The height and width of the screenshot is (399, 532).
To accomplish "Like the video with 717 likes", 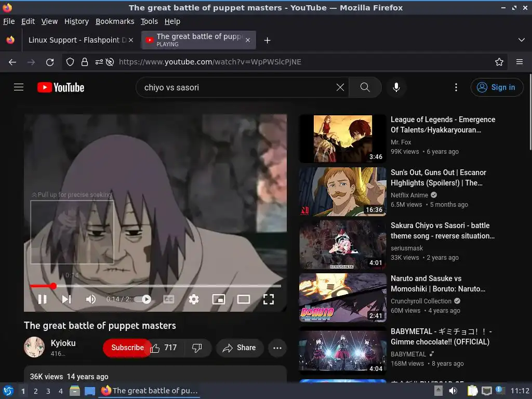I will (164, 348).
